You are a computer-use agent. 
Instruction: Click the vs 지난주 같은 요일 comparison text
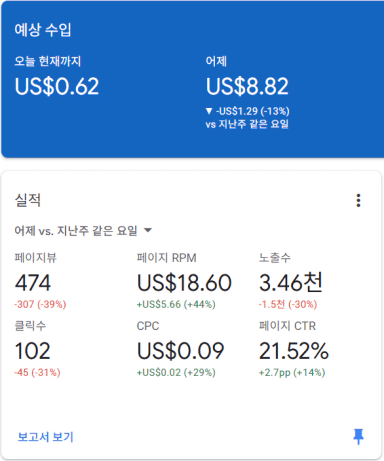247,124
